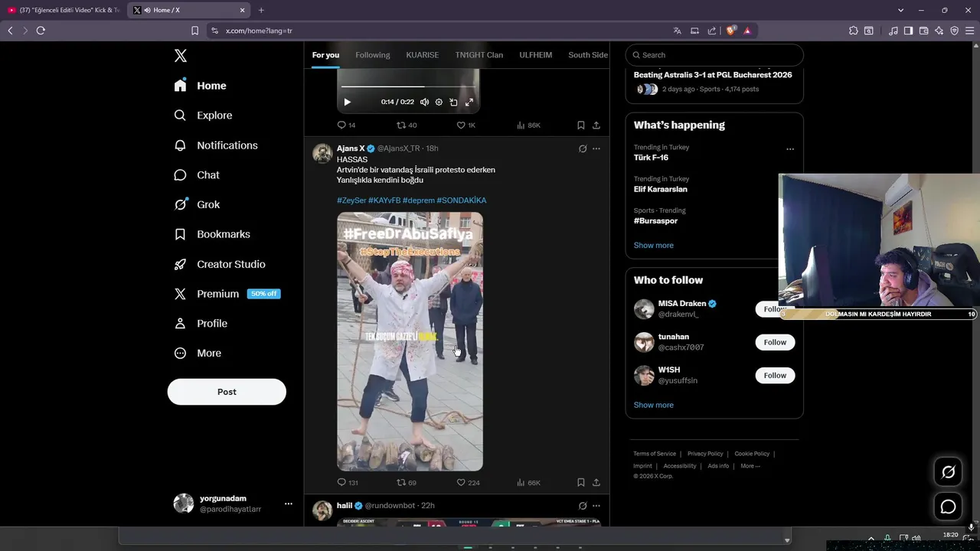Seek on the video progress bar
The height and width of the screenshot is (551, 980).
pos(410,86)
